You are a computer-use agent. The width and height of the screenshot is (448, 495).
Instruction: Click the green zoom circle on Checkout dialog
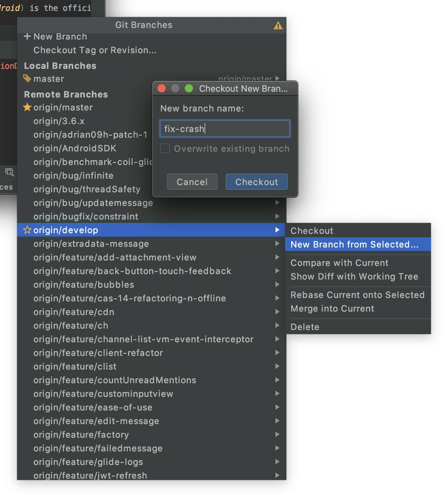click(x=189, y=89)
